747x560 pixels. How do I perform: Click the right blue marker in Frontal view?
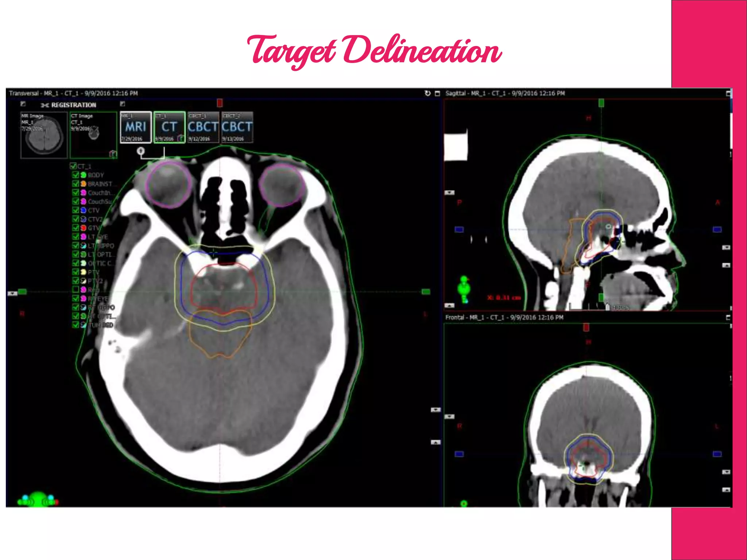[x=717, y=454]
